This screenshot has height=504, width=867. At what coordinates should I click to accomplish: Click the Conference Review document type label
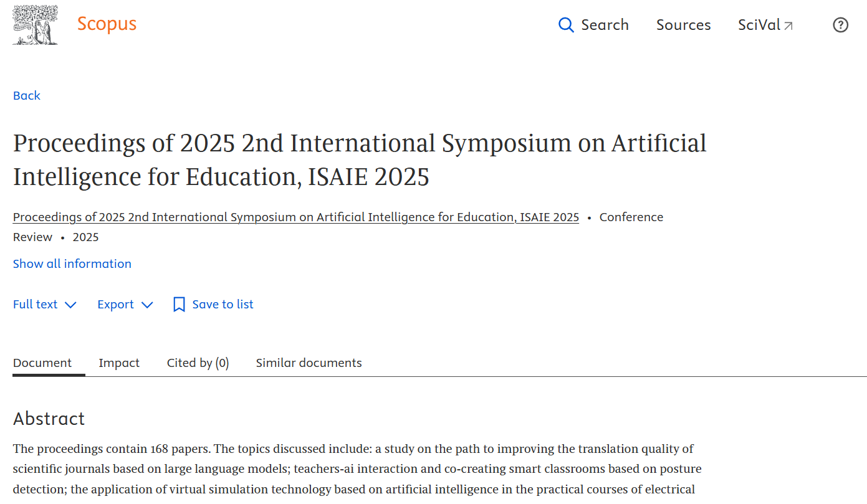[x=631, y=217]
